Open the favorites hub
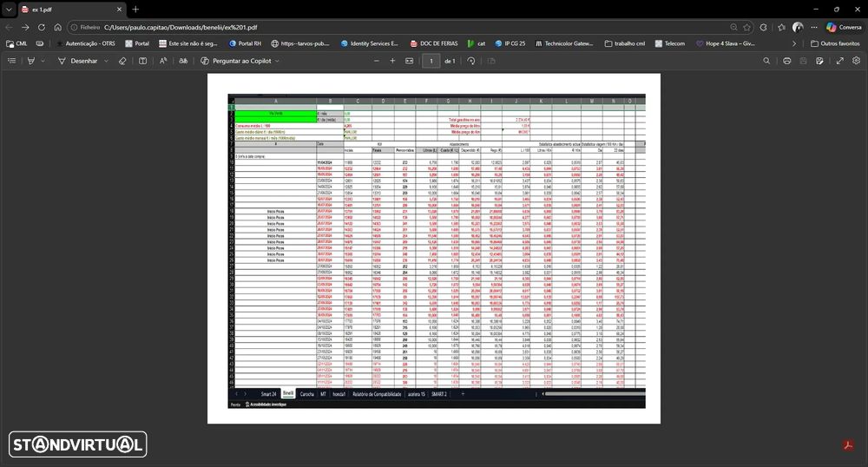Screen dimensions: 868x467 [x=782, y=27]
